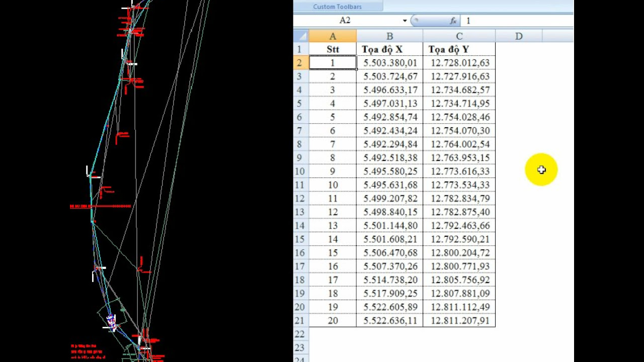644x362 pixels.
Task: Select cell with value 12.792.590,21
Action: (459, 239)
